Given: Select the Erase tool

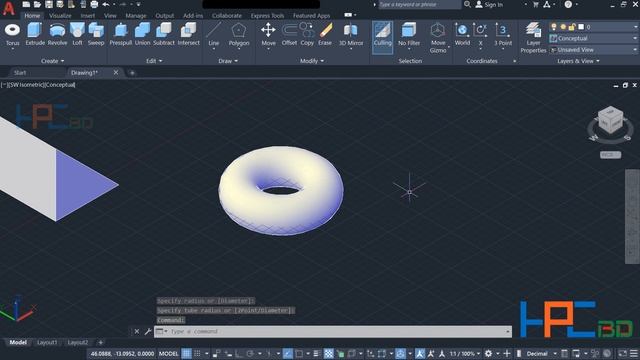Looking at the screenshot, I should tap(325, 34).
